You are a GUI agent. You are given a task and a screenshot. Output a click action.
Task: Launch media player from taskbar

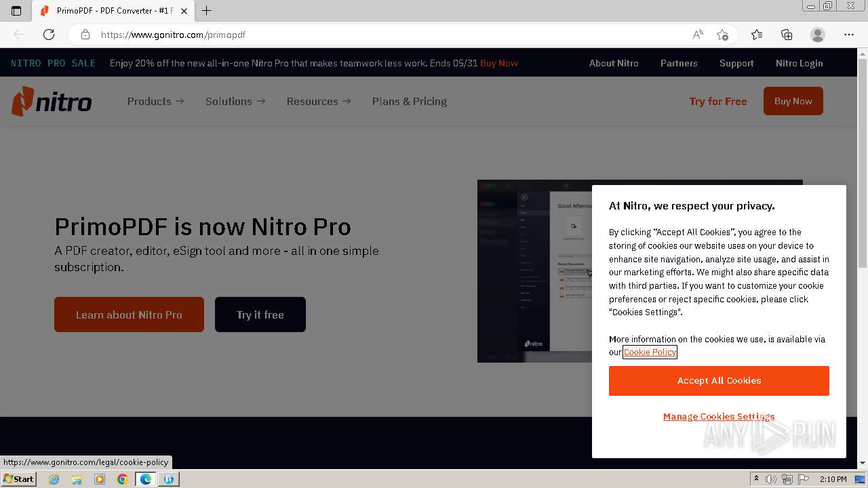[100, 479]
